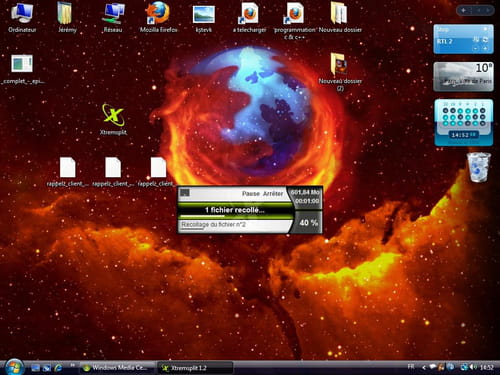Click the 40 % progress indicator
The height and width of the screenshot is (375, 500).
309,223
